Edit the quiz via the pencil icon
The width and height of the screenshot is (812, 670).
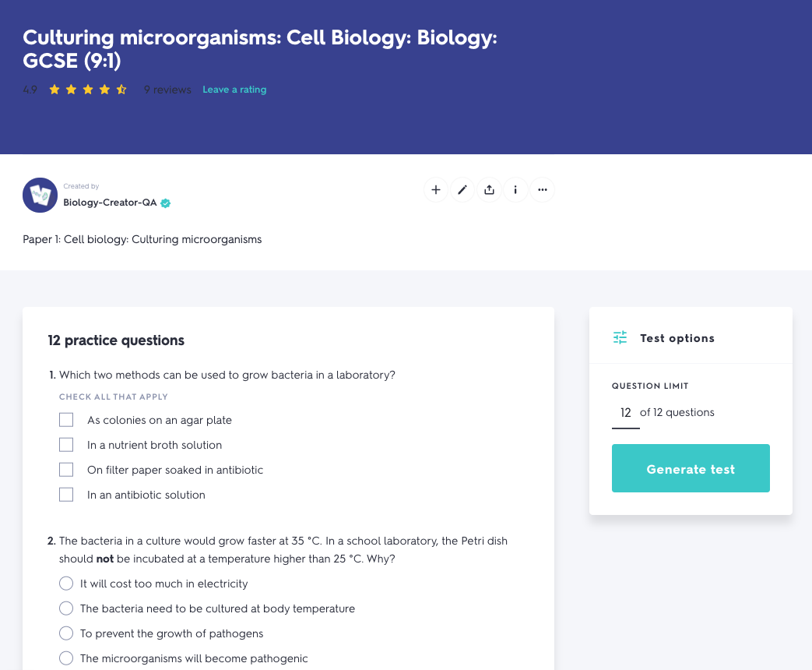click(x=462, y=189)
